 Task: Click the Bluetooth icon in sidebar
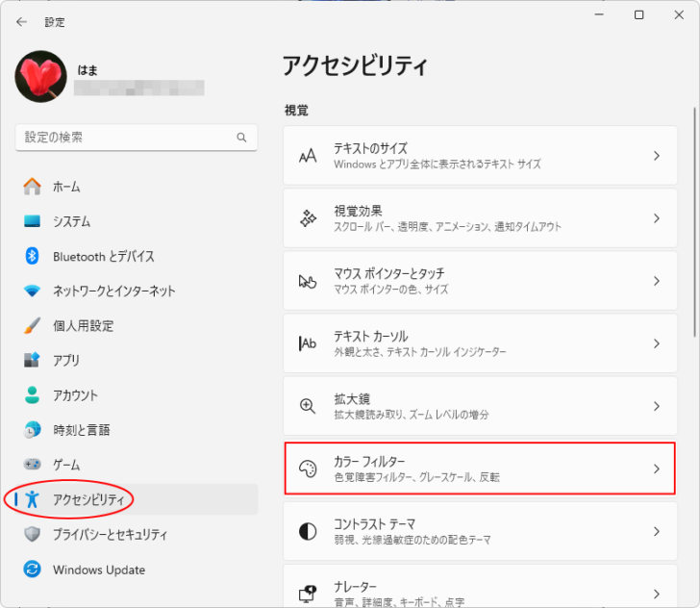click(x=32, y=256)
